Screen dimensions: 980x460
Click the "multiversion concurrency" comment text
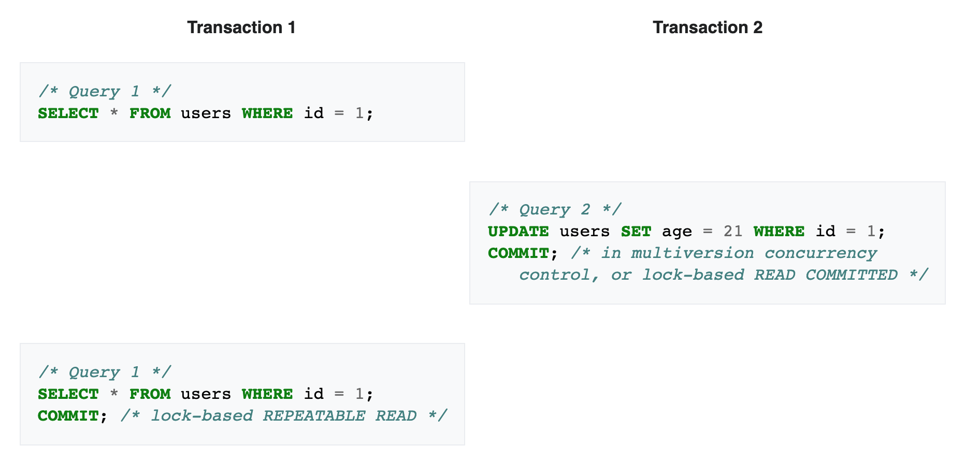coord(754,253)
